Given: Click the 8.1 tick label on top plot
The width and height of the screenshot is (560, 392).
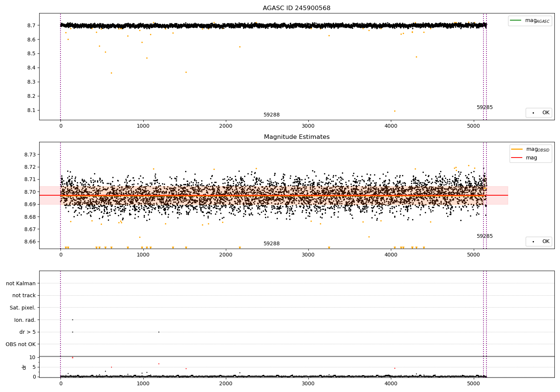Looking at the screenshot, I should tap(31, 111).
